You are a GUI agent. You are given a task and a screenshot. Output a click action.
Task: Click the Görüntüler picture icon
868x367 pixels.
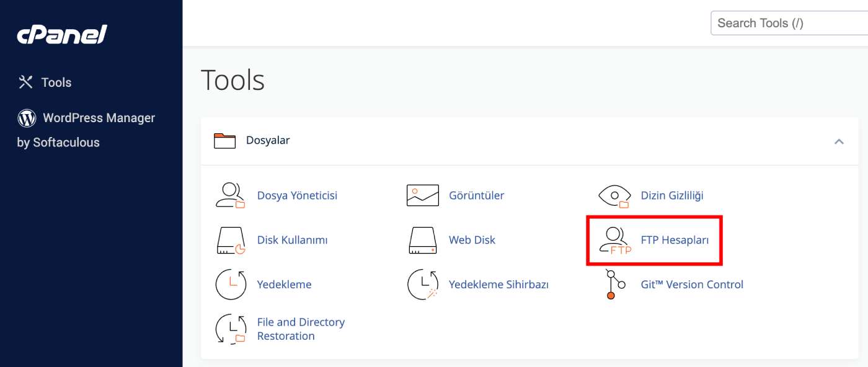[x=423, y=195]
